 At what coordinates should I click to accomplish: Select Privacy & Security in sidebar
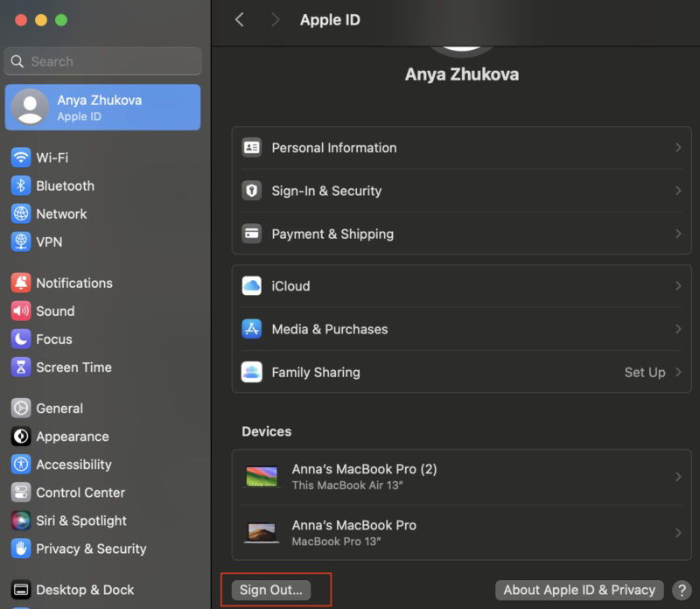[x=91, y=549]
